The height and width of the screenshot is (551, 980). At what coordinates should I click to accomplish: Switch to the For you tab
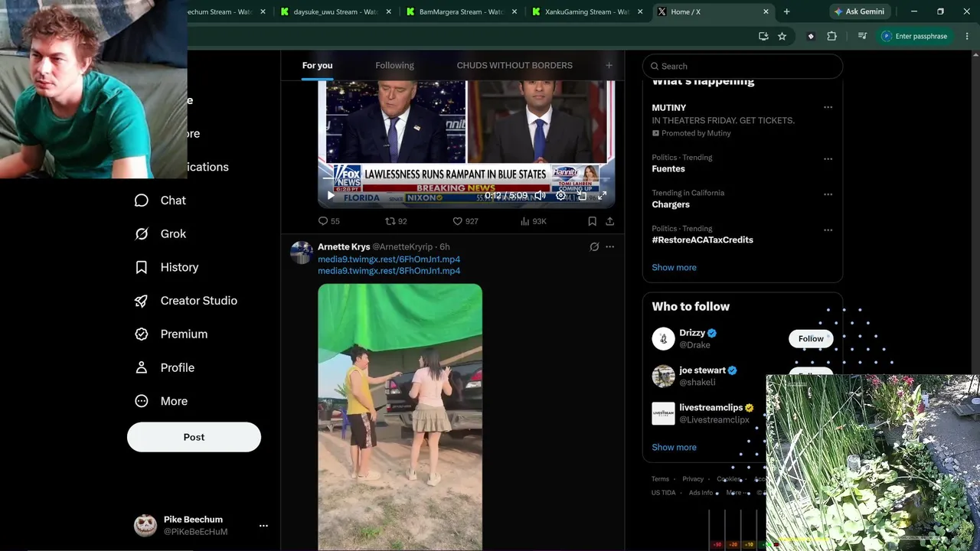point(317,66)
